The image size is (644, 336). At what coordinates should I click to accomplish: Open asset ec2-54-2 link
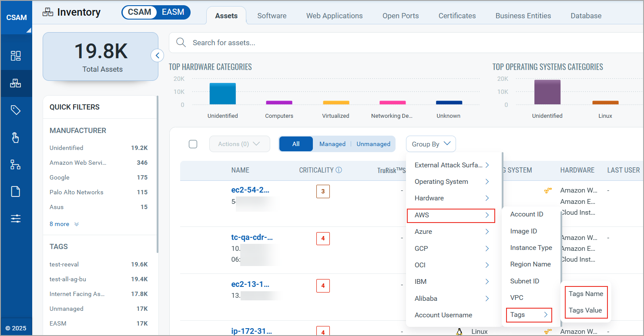tap(250, 190)
